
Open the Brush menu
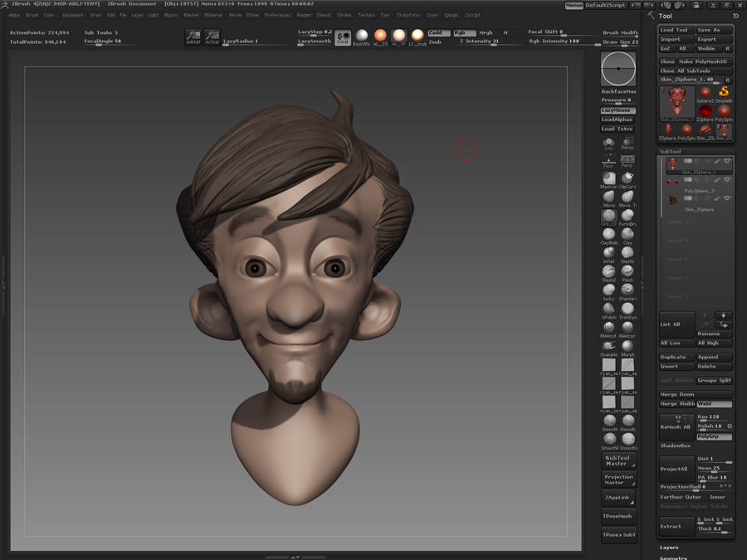32,15
